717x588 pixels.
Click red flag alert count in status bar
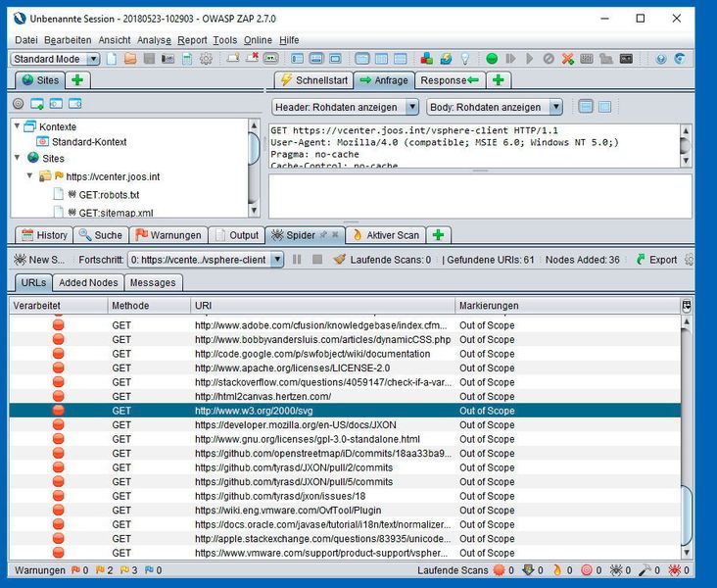tap(80, 570)
